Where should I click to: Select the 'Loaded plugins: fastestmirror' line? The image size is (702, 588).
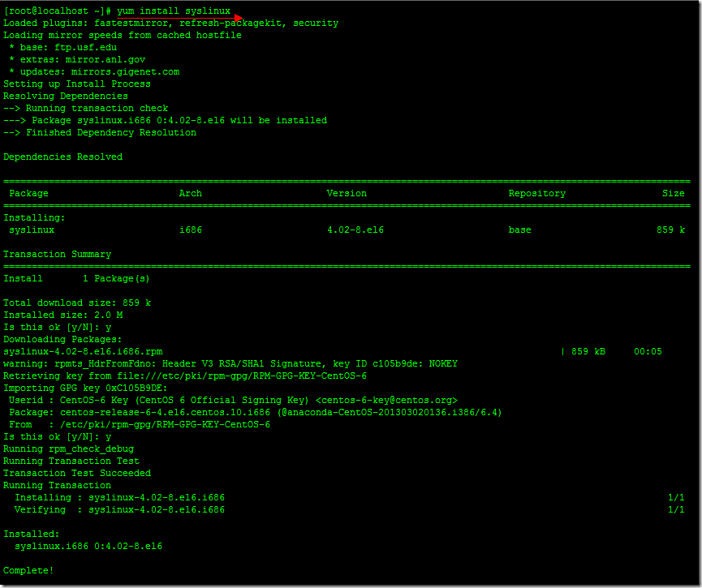click(170, 24)
